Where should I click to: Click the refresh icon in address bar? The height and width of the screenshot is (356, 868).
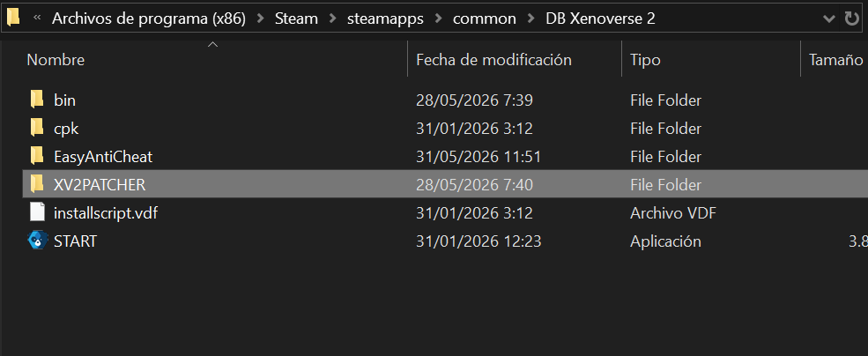click(x=851, y=19)
